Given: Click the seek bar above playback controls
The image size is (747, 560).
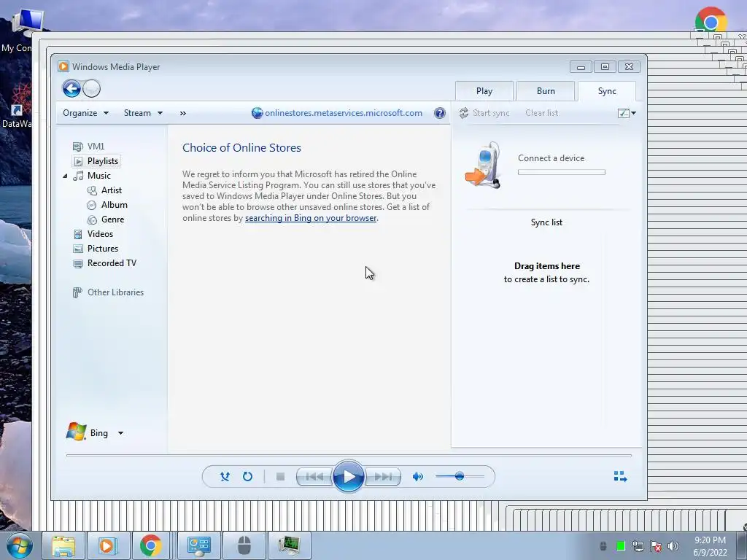Looking at the screenshot, I should [x=349, y=456].
